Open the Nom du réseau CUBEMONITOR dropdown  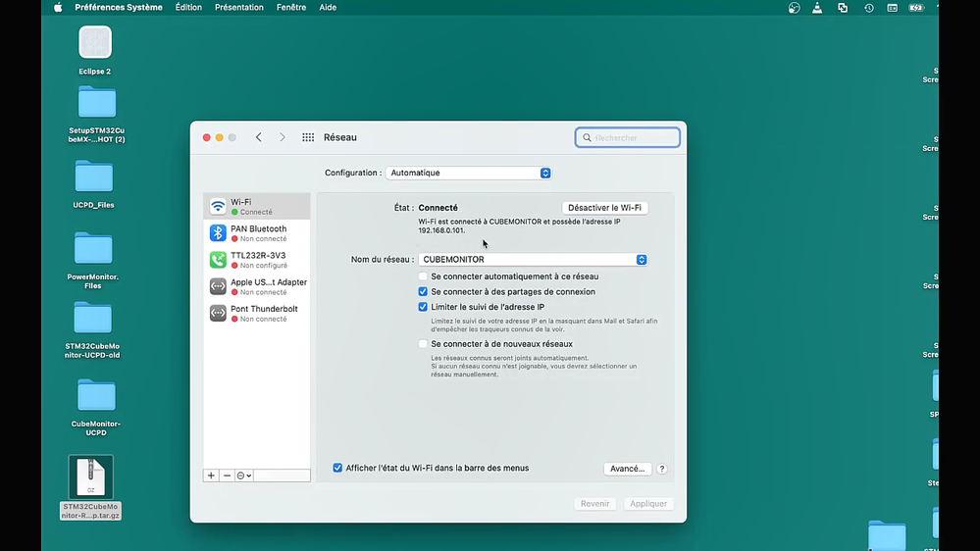[533, 259]
